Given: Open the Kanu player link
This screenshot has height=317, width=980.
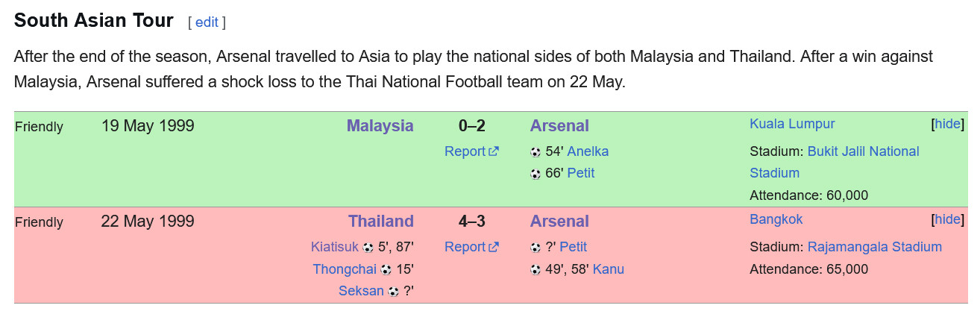Looking at the screenshot, I should [x=609, y=269].
